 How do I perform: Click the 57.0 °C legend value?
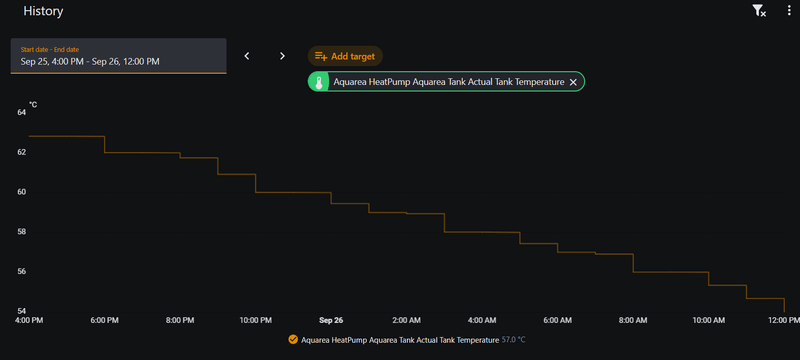point(513,340)
